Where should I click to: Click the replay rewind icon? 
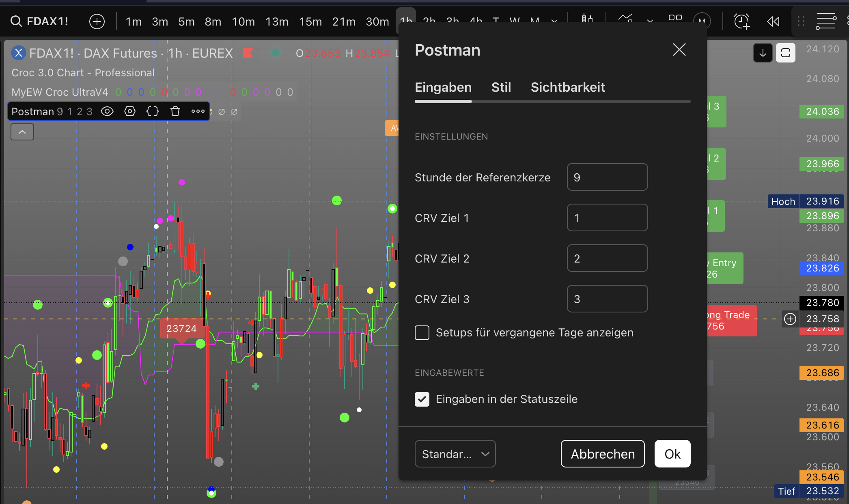[x=773, y=21]
